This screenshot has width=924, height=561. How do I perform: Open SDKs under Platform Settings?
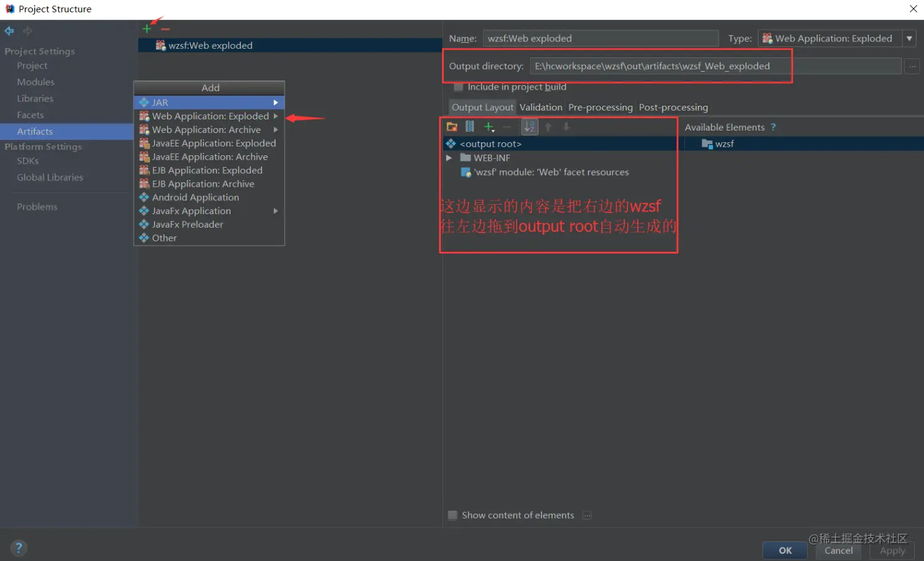pos(28,161)
